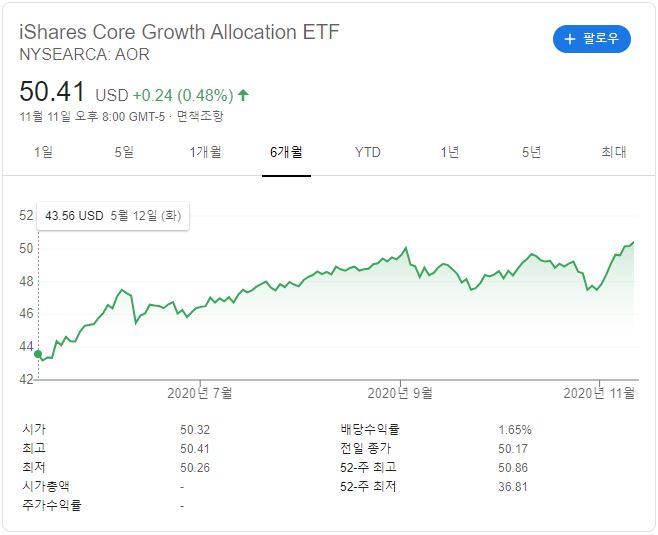Image resolution: width=658 pixels, height=535 pixels.
Task: Click the 52-주 최고 value 50.86
Action: coord(512,467)
